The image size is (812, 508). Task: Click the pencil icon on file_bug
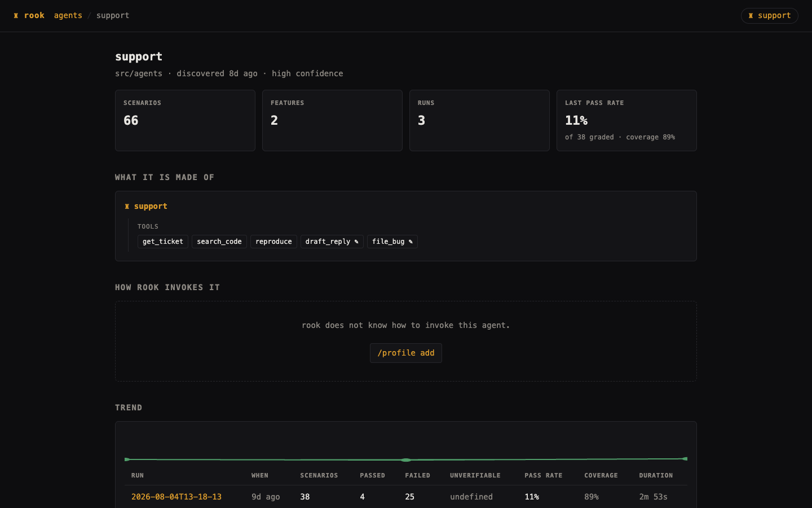411,242
